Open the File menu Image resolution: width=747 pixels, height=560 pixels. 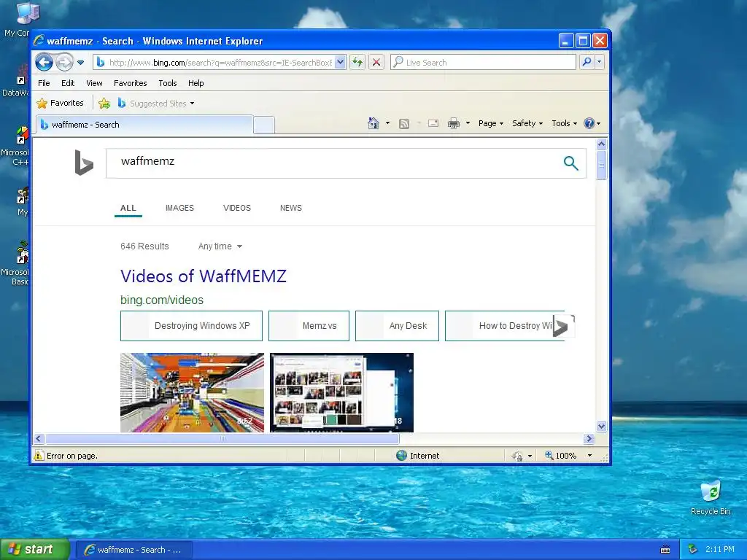coord(44,83)
